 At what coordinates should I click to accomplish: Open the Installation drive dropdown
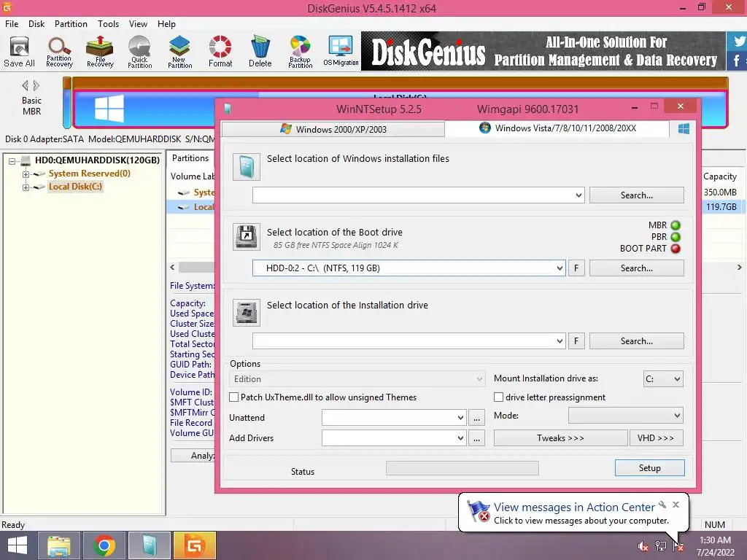(560, 341)
